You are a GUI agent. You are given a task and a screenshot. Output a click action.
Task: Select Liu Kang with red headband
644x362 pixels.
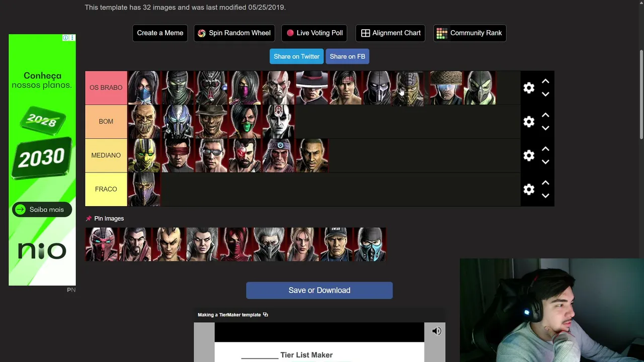(x=346, y=88)
